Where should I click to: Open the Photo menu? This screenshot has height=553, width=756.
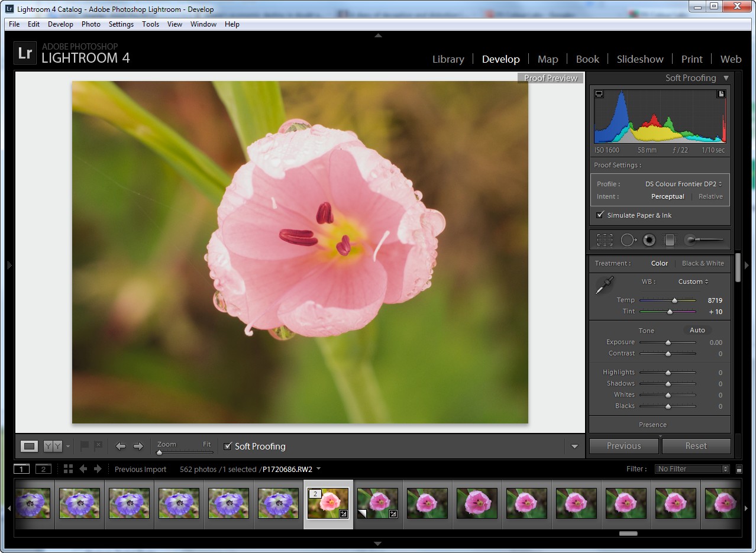(x=91, y=24)
